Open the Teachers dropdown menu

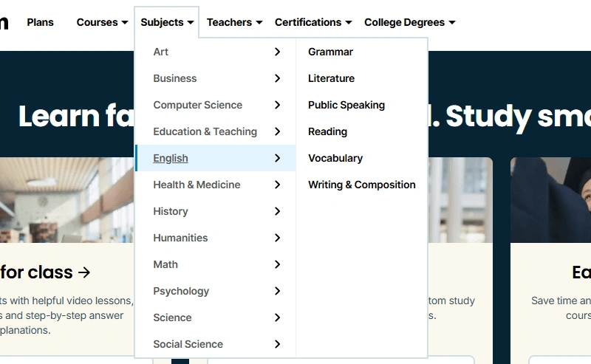[234, 22]
